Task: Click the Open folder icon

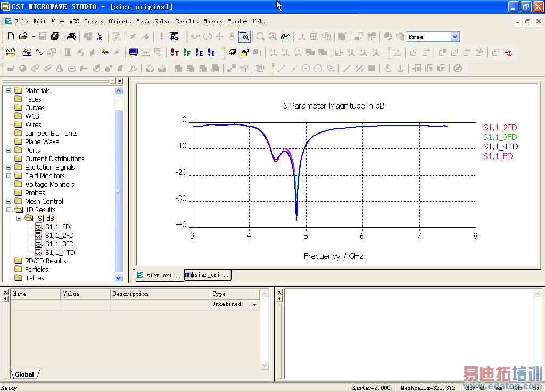Action: (x=23, y=37)
